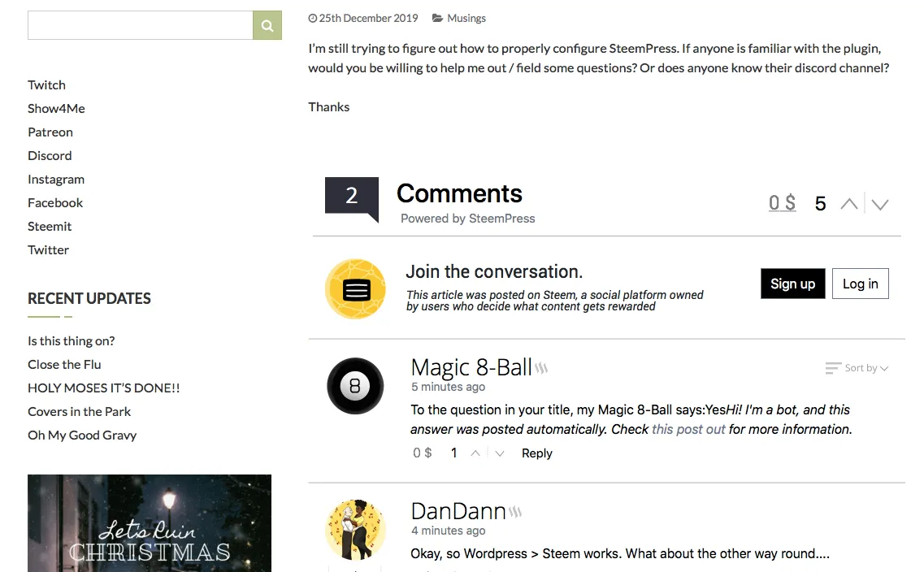The width and height of the screenshot is (924, 572).
Task: Reply to the Magic 8-Ball comment
Action: pos(537,453)
